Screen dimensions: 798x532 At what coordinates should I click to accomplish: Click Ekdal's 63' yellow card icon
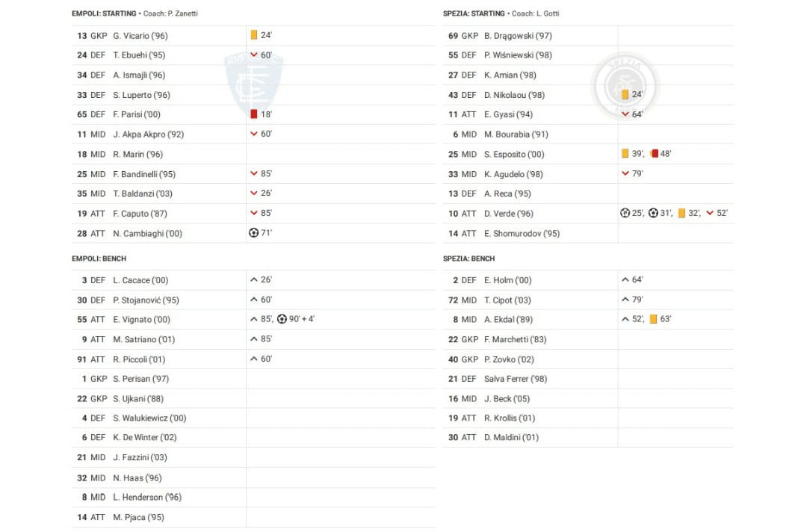653,319
